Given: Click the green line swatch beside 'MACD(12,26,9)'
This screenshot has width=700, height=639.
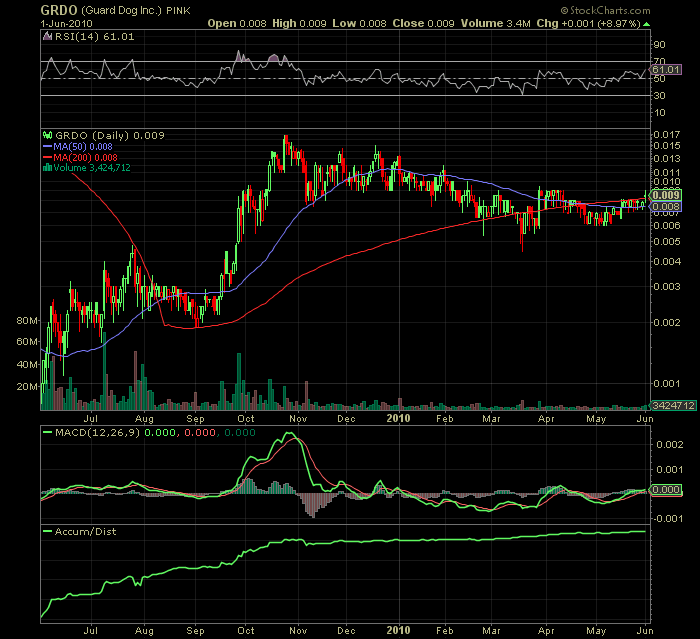Looking at the screenshot, I should click(47, 432).
